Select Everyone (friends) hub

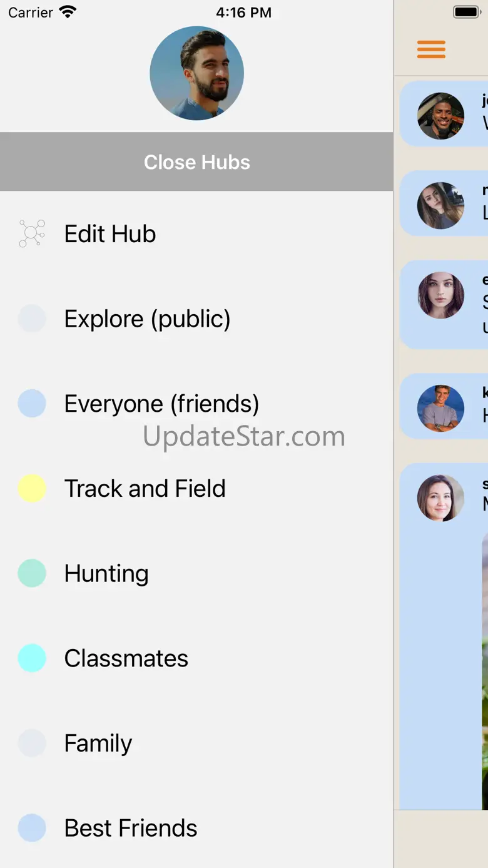(196, 404)
